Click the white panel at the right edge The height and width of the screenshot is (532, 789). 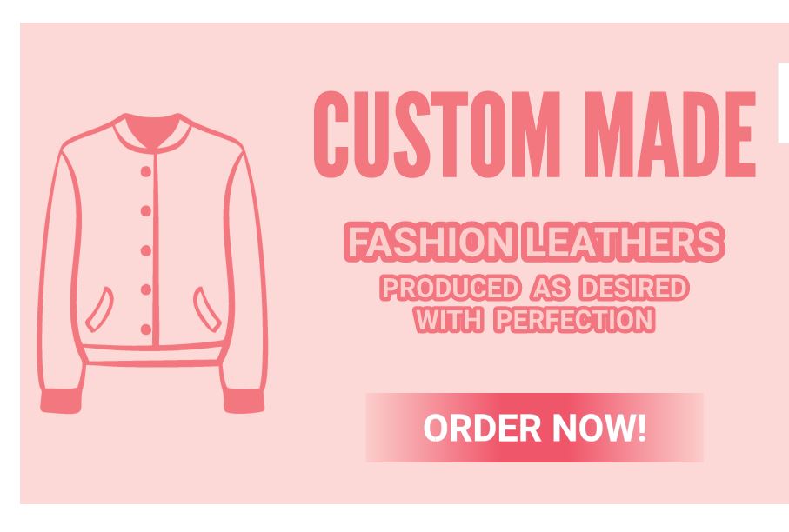783,103
